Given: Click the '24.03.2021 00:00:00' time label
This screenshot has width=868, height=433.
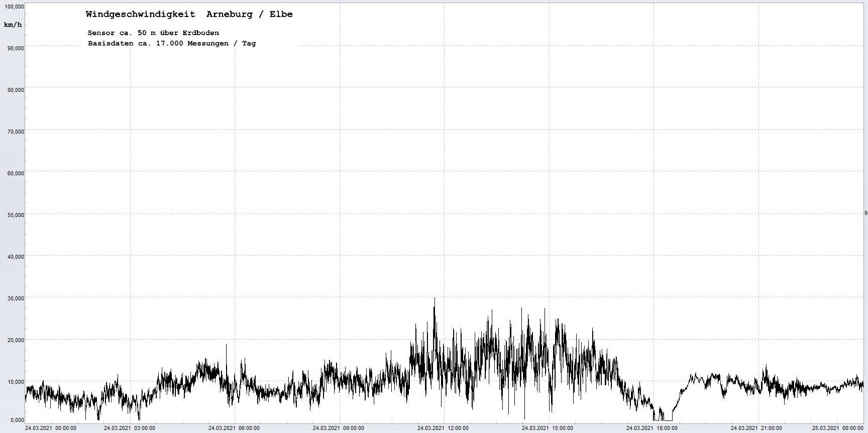Looking at the screenshot, I should (x=51, y=428).
